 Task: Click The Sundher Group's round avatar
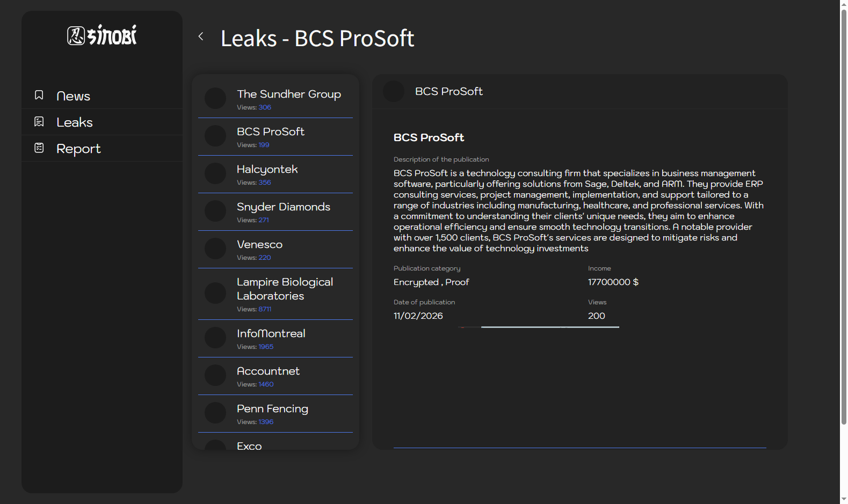(x=215, y=99)
